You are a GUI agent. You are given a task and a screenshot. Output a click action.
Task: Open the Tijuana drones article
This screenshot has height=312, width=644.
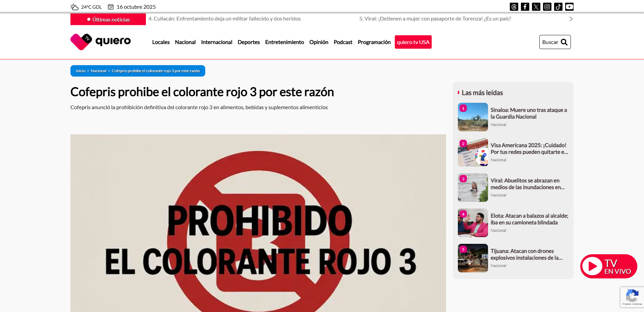click(x=527, y=254)
